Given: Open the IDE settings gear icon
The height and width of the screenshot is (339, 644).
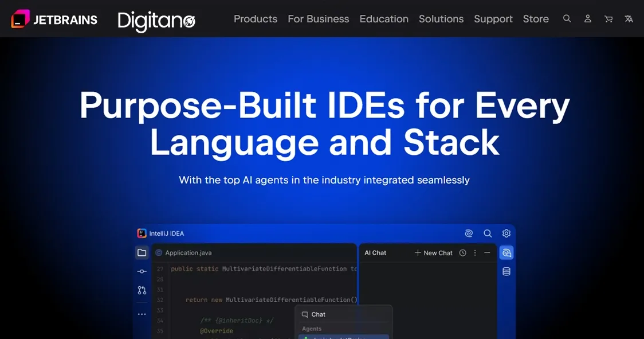Looking at the screenshot, I should pos(506,233).
